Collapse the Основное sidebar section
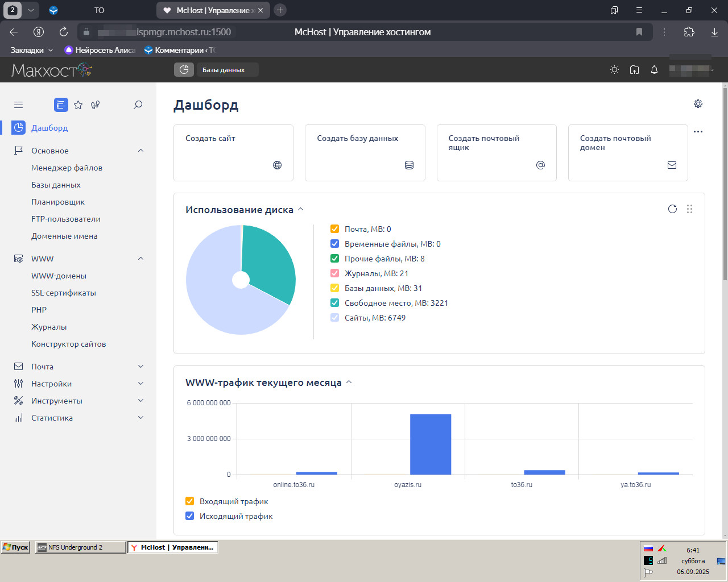Image resolution: width=728 pixels, height=582 pixels. point(140,151)
